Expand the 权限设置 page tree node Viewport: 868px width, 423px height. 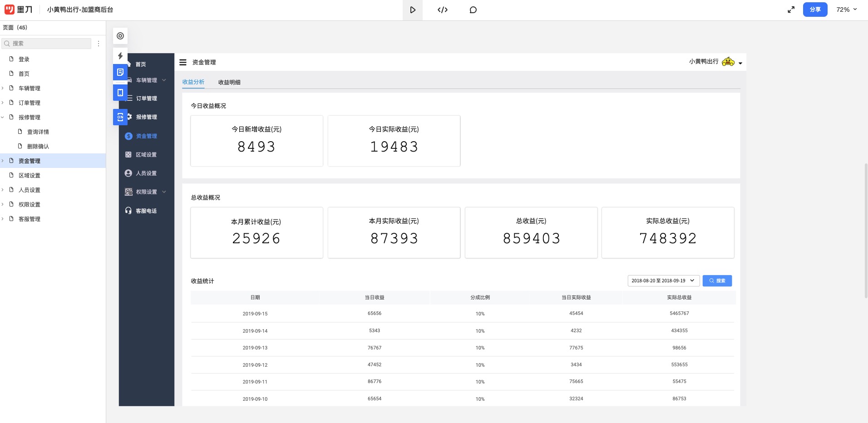tap(3, 204)
